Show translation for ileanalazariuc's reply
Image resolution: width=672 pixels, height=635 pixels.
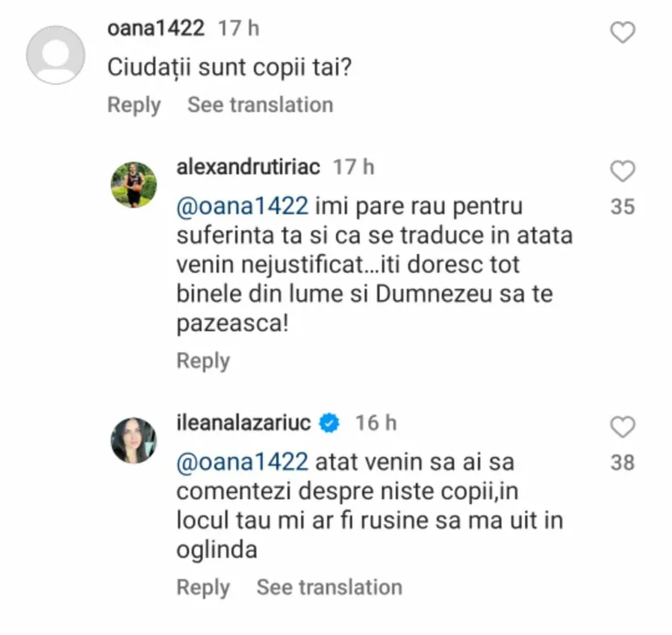pos(329,587)
